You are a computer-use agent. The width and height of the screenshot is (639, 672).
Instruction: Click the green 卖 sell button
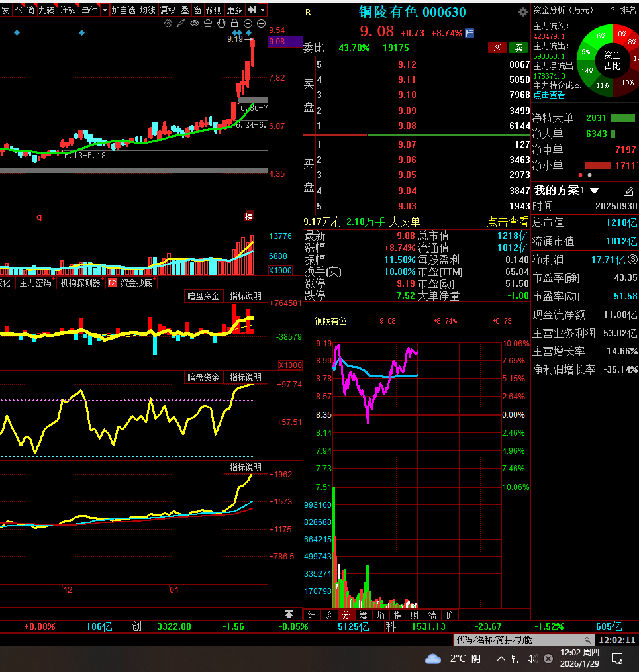pos(518,48)
